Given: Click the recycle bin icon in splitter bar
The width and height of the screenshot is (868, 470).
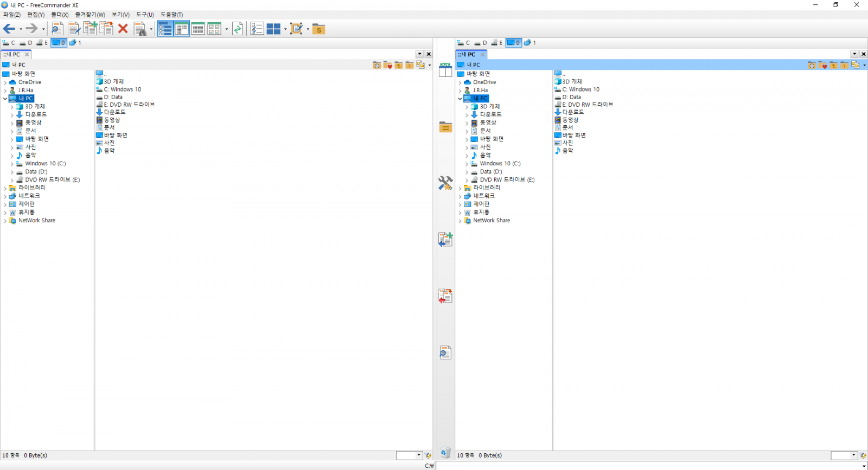Looking at the screenshot, I should [x=445, y=452].
